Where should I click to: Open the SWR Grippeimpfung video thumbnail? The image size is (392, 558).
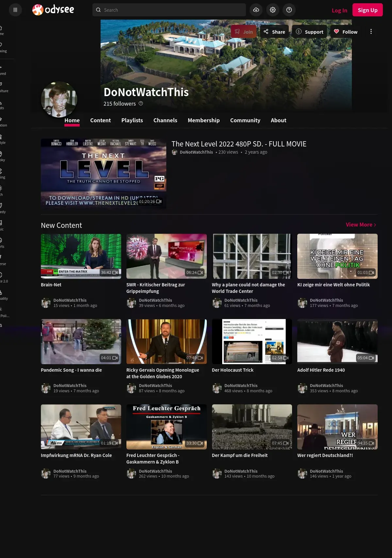coord(167,256)
